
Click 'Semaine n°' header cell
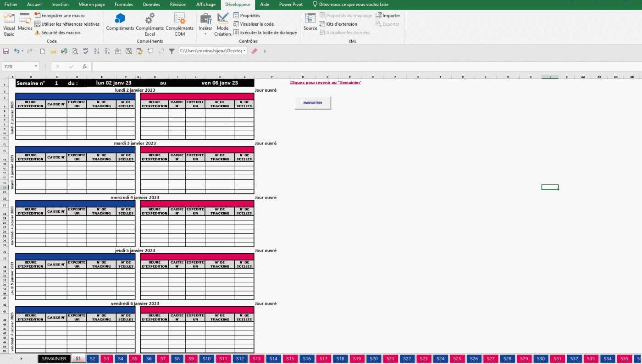point(30,83)
